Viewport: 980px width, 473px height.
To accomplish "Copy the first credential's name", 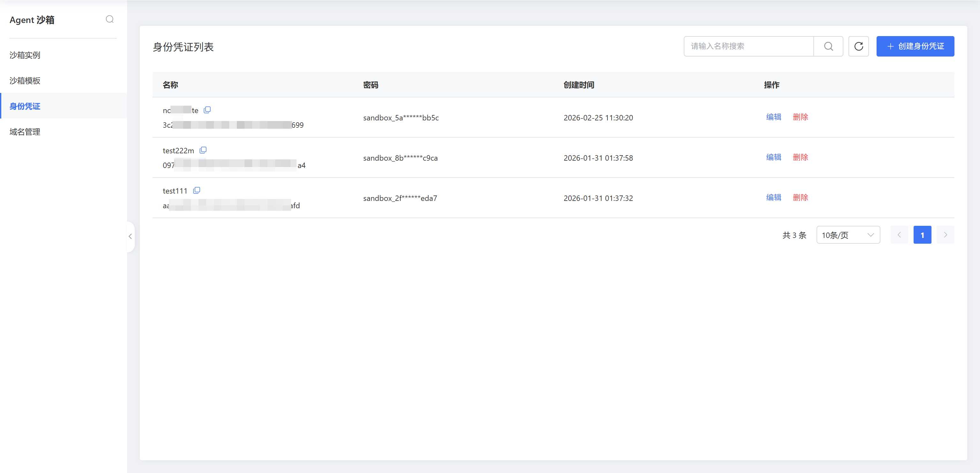I will [207, 110].
